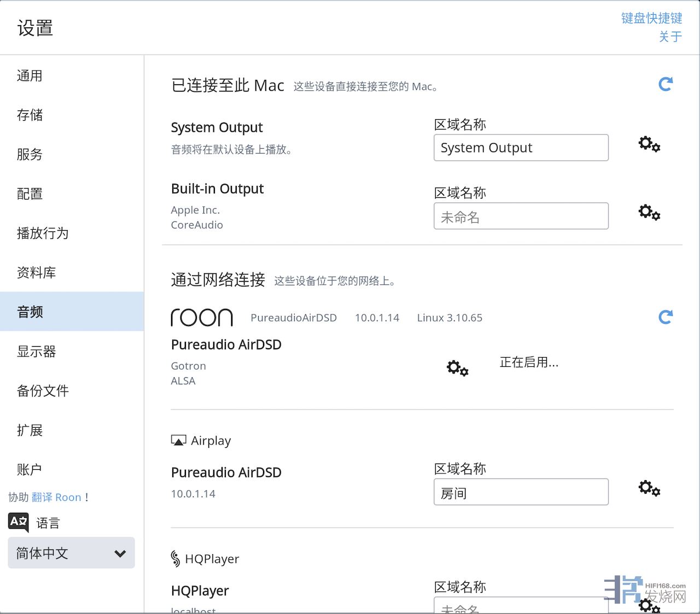This screenshot has width=700, height=614.
Task: Click the 关于 link
Action: click(670, 37)
